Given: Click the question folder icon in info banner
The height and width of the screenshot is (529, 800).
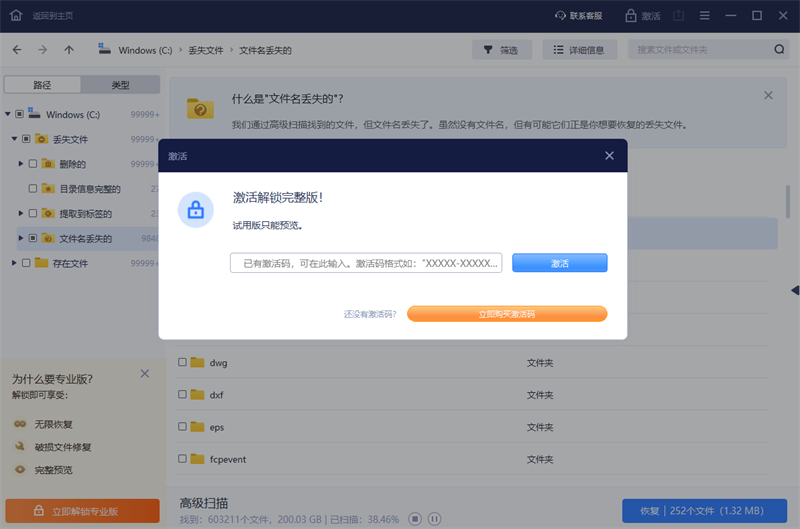Looking at the screenshot, I should pos(200,108).
